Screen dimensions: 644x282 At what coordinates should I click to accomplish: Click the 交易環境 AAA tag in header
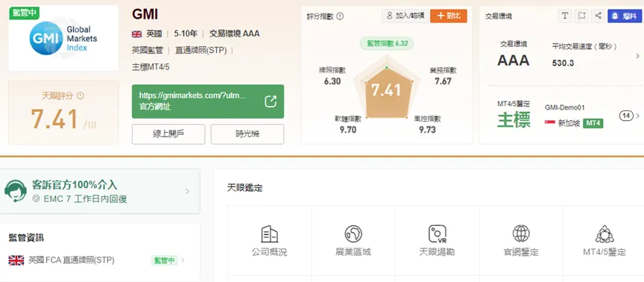point(235,34)
